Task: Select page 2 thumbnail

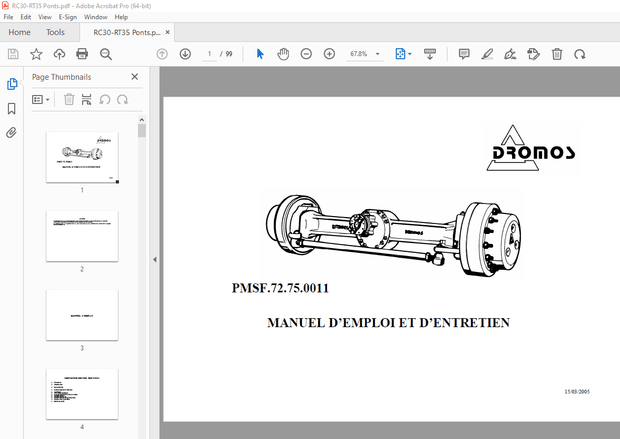Action: [82, 236]
